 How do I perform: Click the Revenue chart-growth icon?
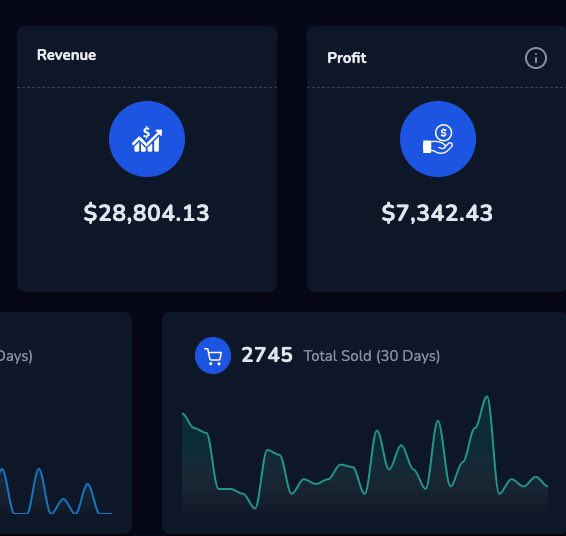[x=147, y=139]
